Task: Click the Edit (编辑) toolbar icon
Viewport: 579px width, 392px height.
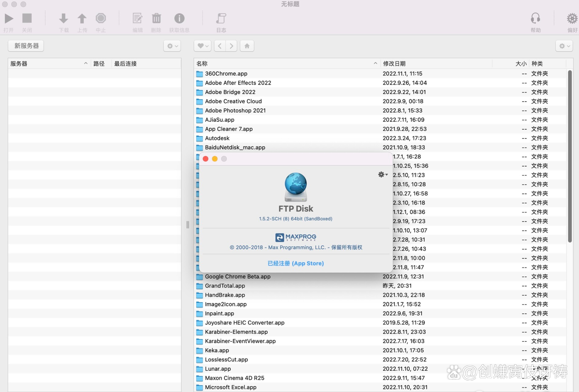Action: (x=137, y=18)
